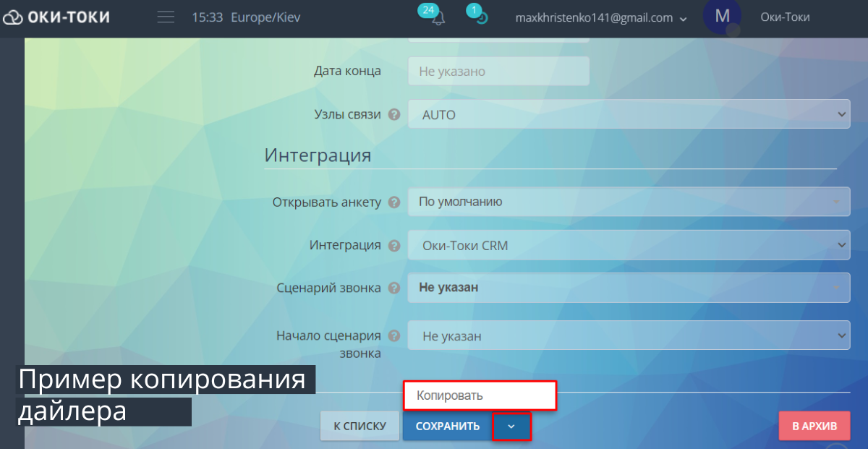This screenshot has height=454, width=868.
Task: Open help tooltip for Интеграция
Action: tap(393, 245)
